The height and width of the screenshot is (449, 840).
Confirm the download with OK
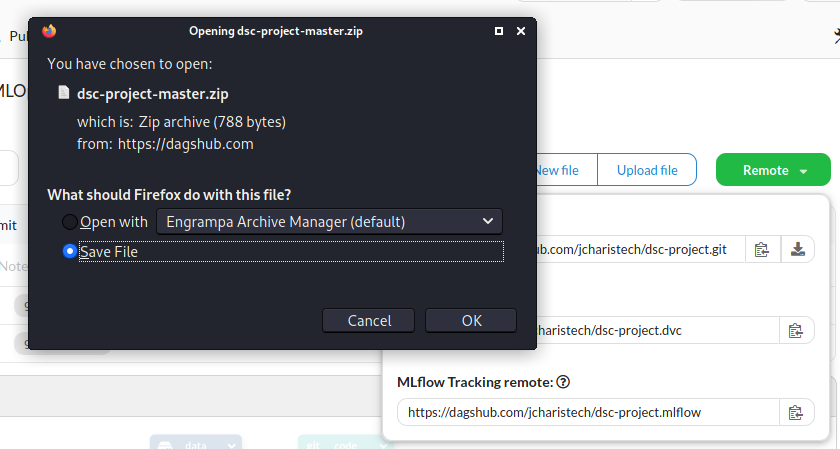471,320
